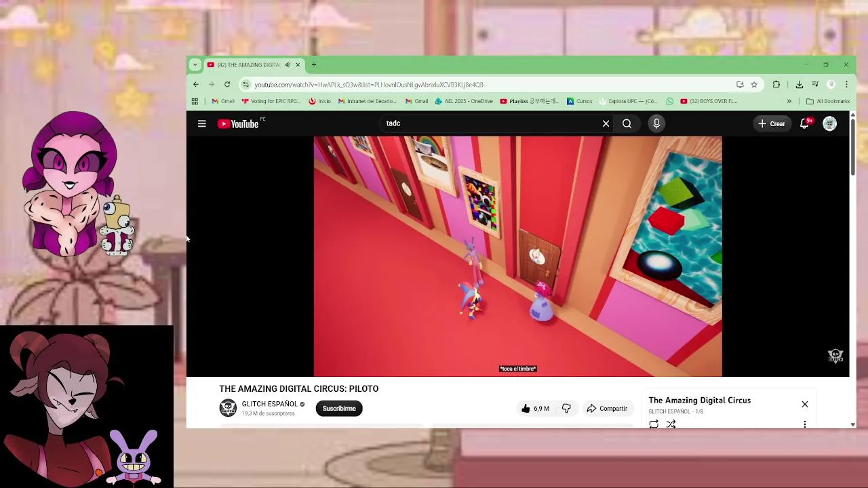Open browser downloads

[x=800, y=85]
